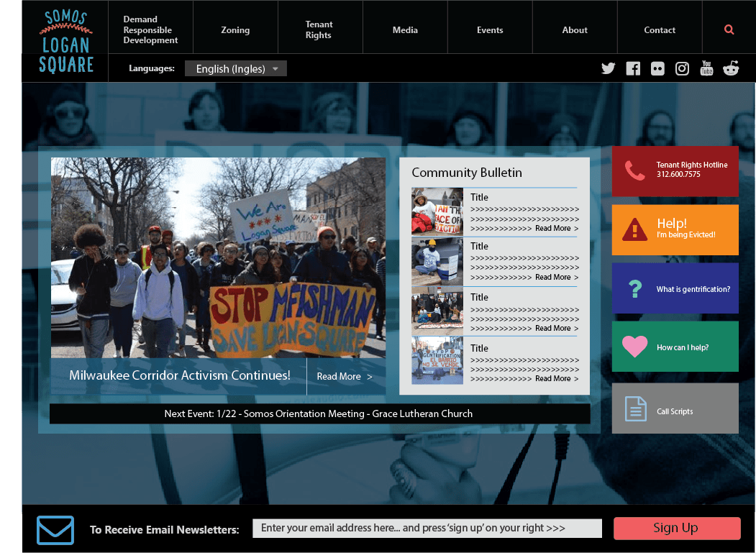Open the Zoning menu item

235,30
